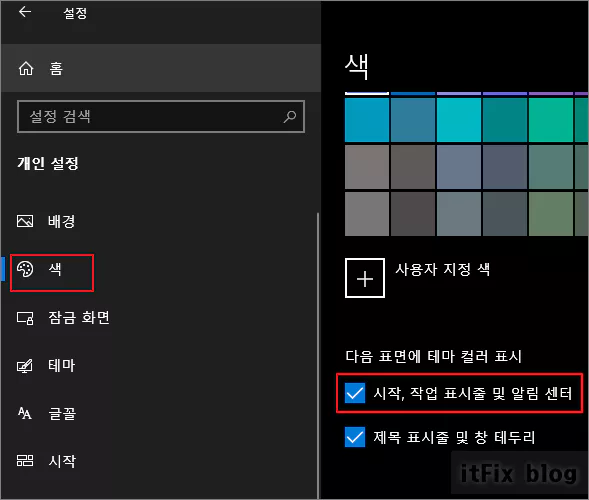Select the 배경 picture icon
Image resolution: width=589 pixels, height=500 pixels.
(x=25, y=221)
